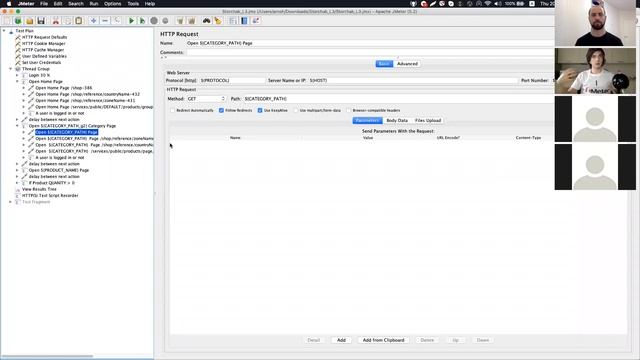Click the Clear broom icon
The width and height of the screenshot is (640, 360).
click(x=180, y=20)
